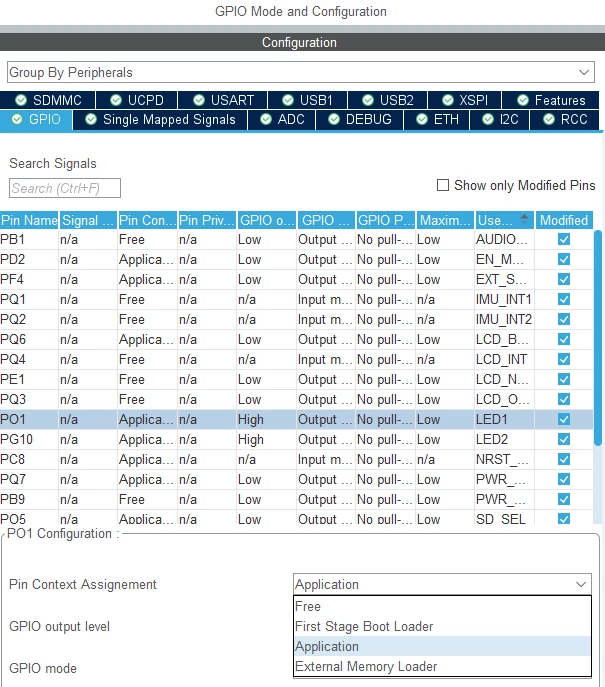The width and height of the screenshot is (605, 687).
Task: Toggle Modified checkbox for PO1 row
Action: pyautogui.click(x=564, y=419)
